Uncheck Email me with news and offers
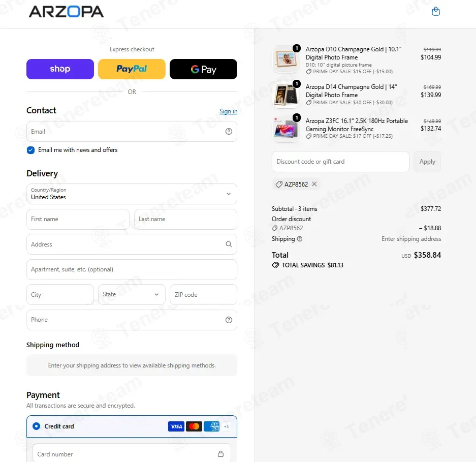Screen dimensions: 476x462 [x=30, y=150]
